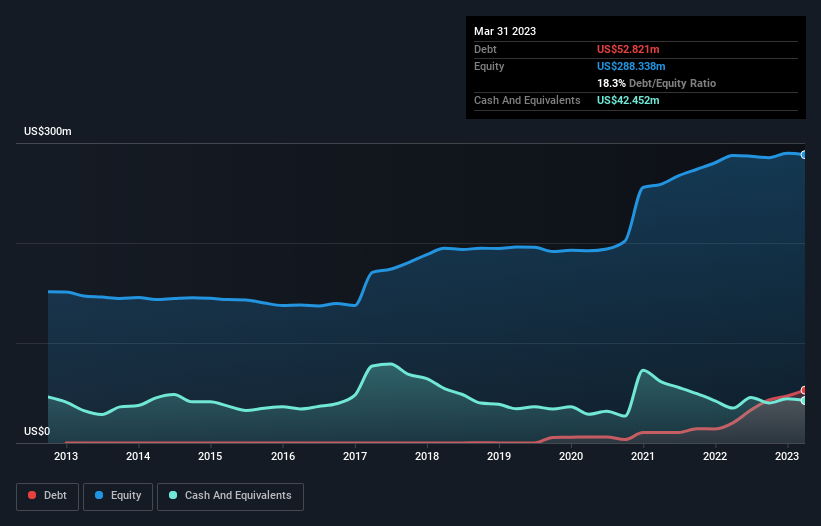Toggle the Equity legend button
This screenshot has width=821, height=526.
(x=118, y=496)
